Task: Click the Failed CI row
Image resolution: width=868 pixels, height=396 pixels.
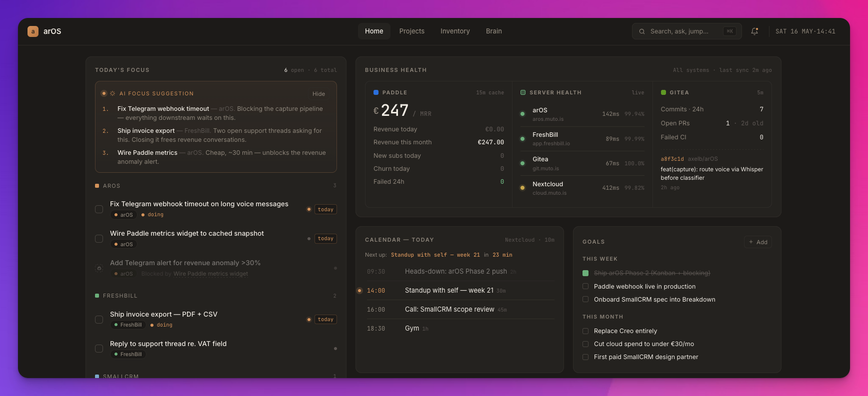Action: (x=712, y=137)
